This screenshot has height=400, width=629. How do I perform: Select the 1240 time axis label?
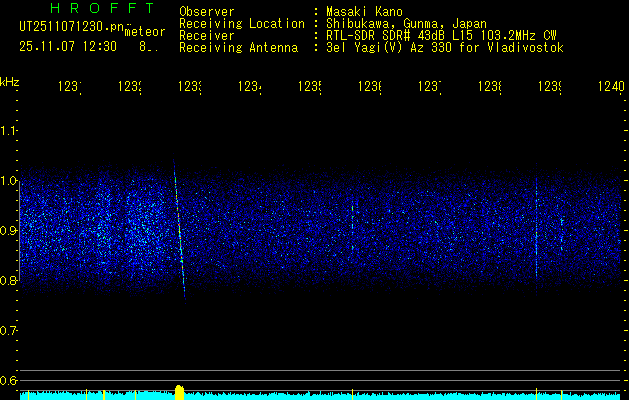coord(609,87)
